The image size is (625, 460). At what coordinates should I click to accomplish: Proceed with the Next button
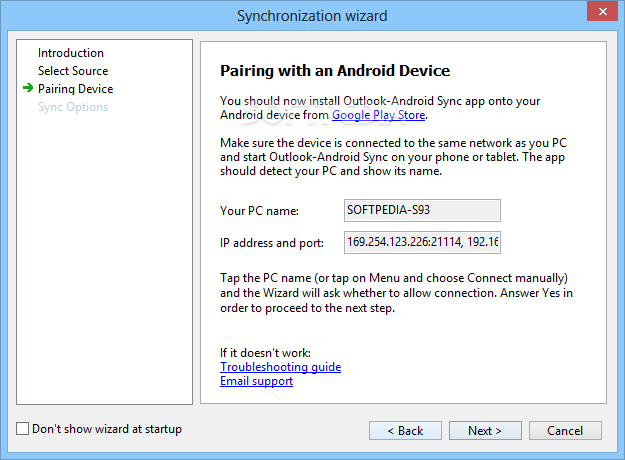[x=485, y=431]
